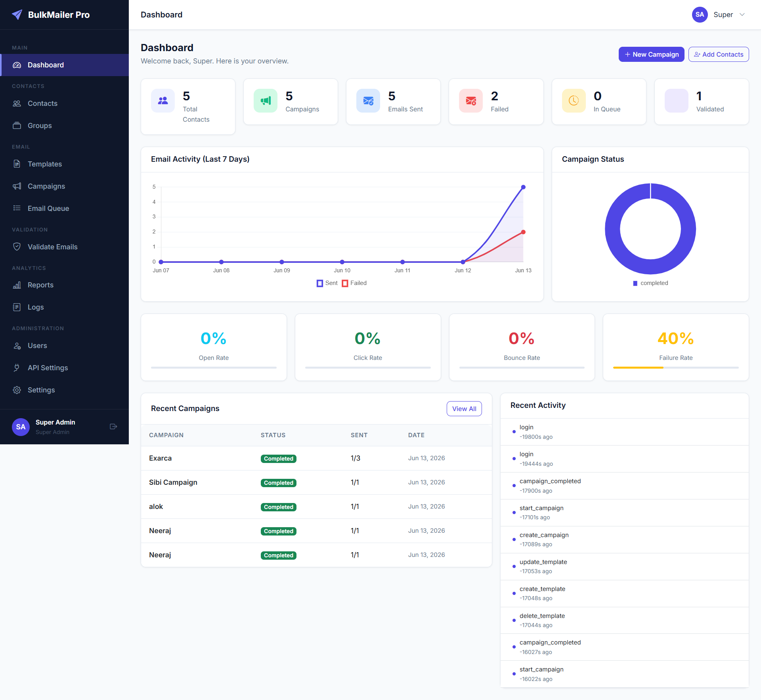Viewport: 761px width, 700px height.
Task: Click the BulkMailer Pro paper plane logo
Action: [x=17, y=15]
